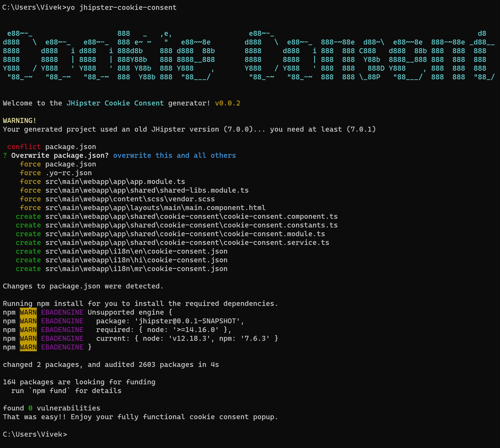Screen dimensions: 500x448
Task: Click 'overwrite this and all others' answer
Action: (174, 155)
